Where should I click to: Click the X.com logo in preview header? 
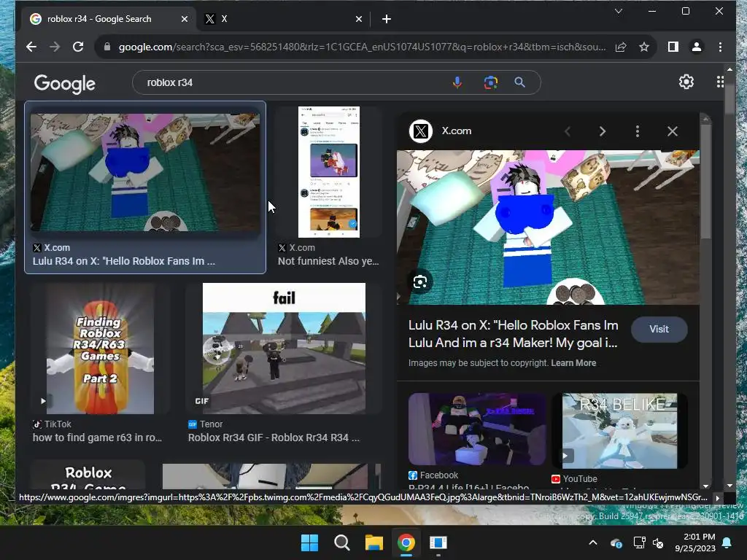[x=421, y=131]
